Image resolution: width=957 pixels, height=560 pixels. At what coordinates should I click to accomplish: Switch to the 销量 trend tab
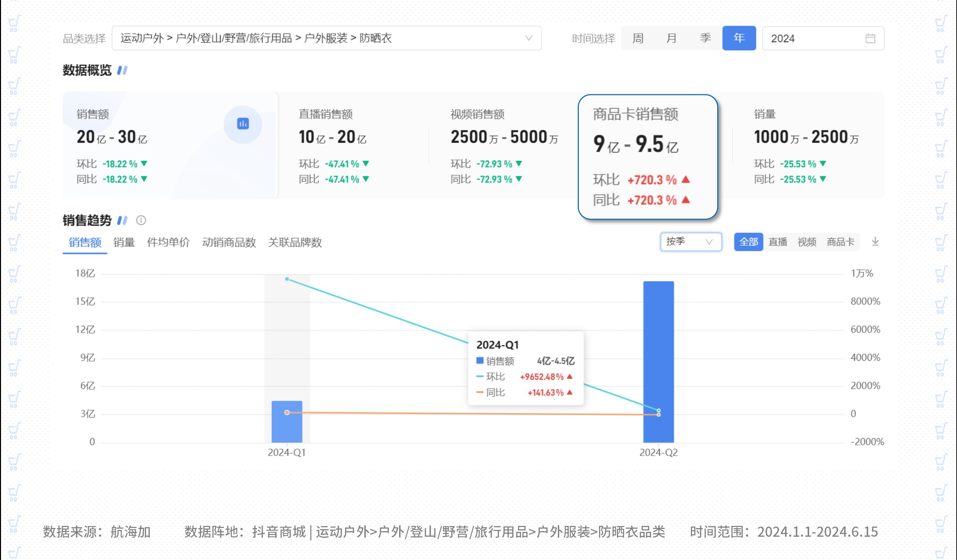point(124,242)
